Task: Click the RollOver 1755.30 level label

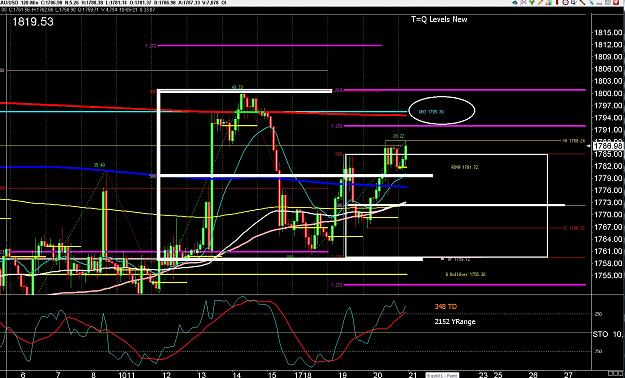Action: pos(465,274)
